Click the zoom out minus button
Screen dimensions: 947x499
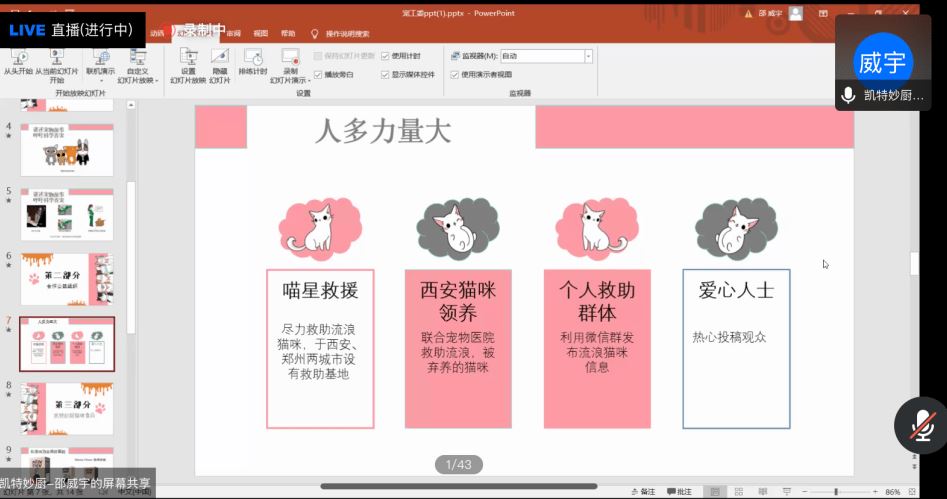click(x=804, y=492)
